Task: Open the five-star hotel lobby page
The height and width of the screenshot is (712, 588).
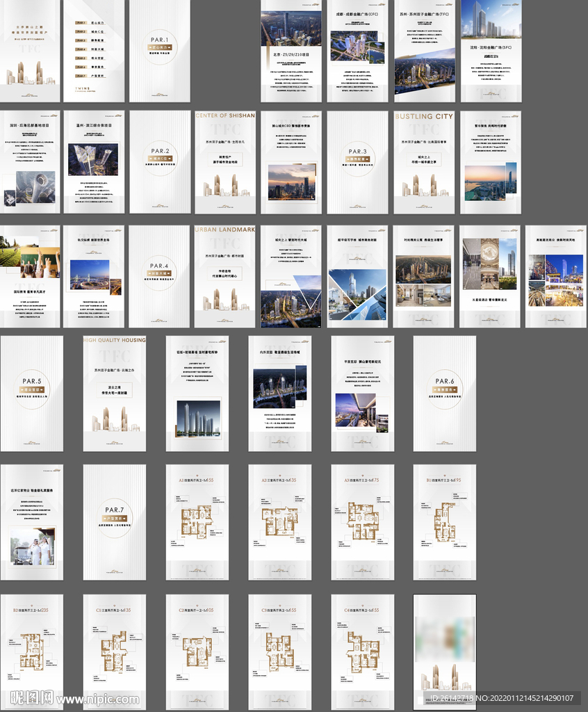Action: coord(490,277)
